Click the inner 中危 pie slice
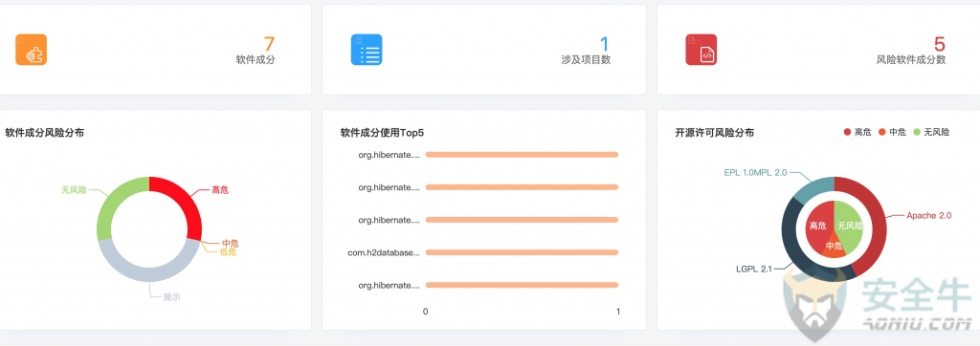The image size is (980, 346). point(835,247)
